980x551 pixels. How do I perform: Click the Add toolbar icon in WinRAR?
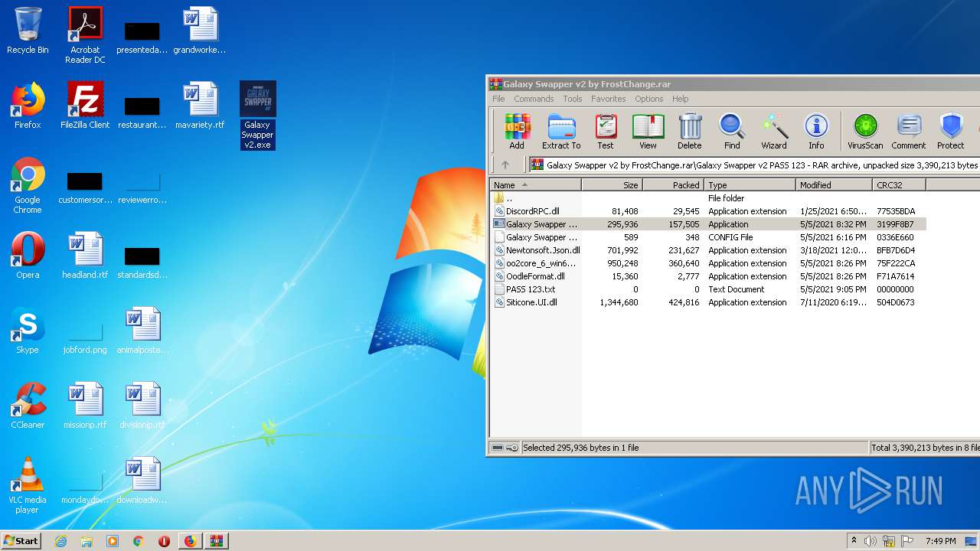pos(517,131)
